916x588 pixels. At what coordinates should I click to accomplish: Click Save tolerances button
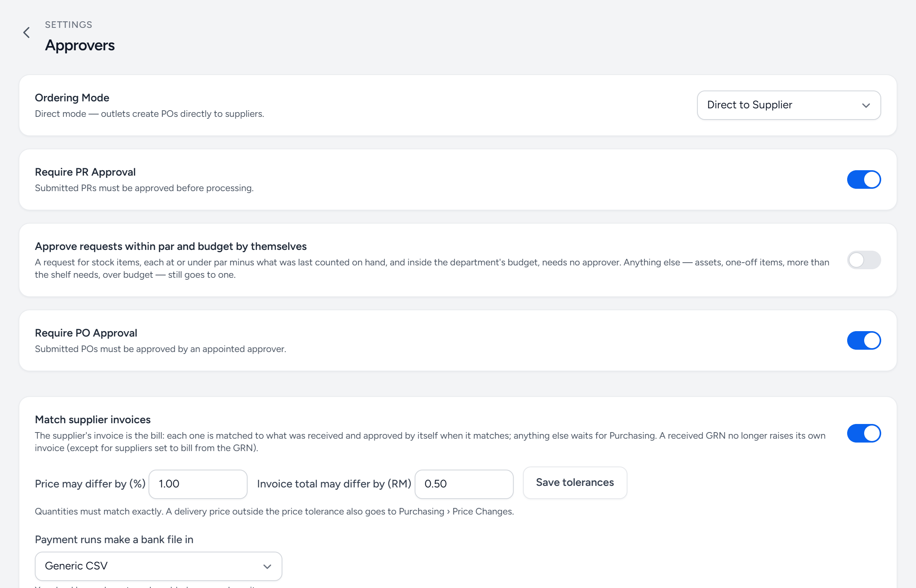point(575,482)
